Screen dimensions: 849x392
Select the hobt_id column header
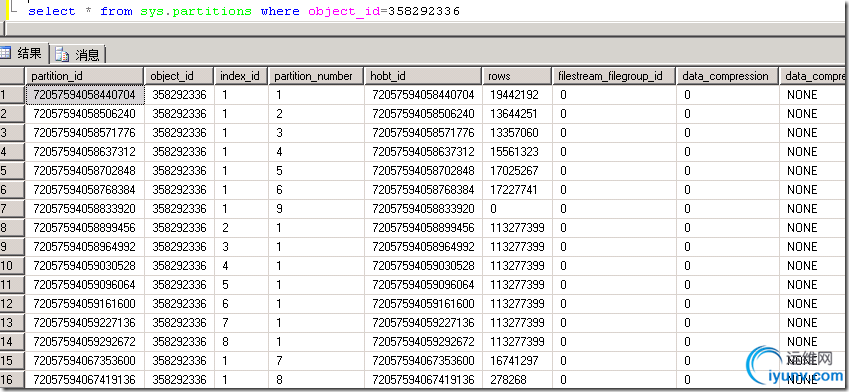point(423,76)
